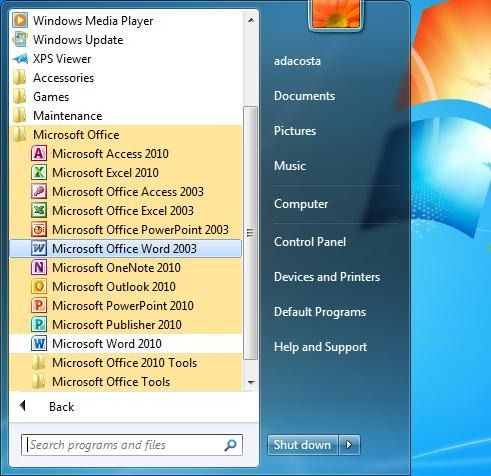The image size is (491, 476).
Task: Click the Word 2010 blue W icon
Action: pos(39,344)
